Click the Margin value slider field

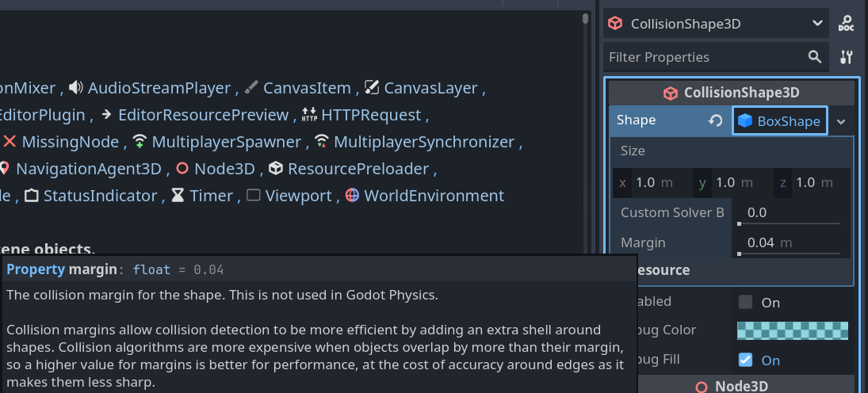(789, 242)
